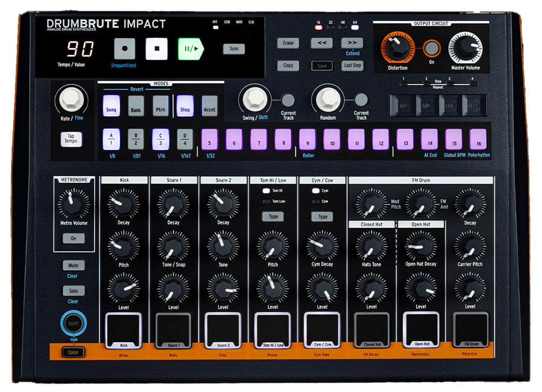Click the Save button
The height and width of the screenshot is (392, 542).
322,66
